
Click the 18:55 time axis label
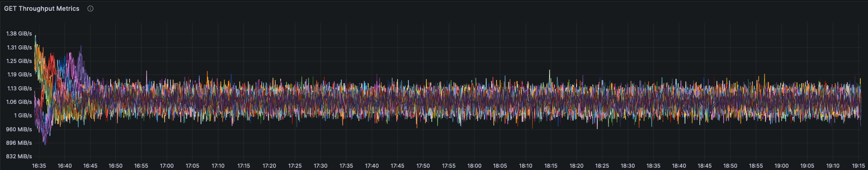point(756,166)
